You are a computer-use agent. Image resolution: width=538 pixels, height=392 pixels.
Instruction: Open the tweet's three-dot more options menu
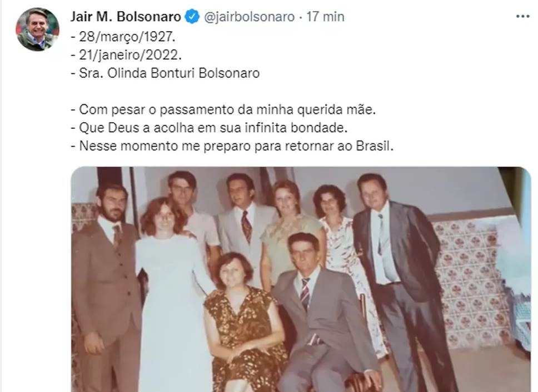click(x=522, y=16)
